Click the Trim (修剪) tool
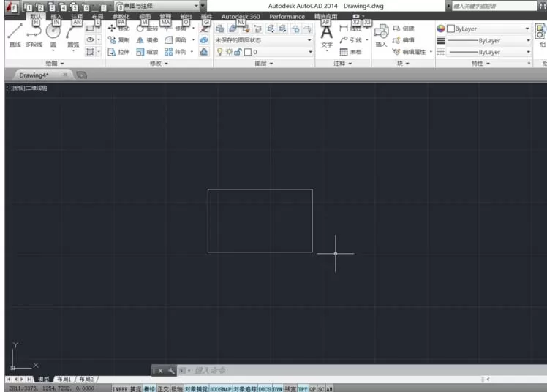The height and width of the screenshot is (392, 547). pos(176,29)
